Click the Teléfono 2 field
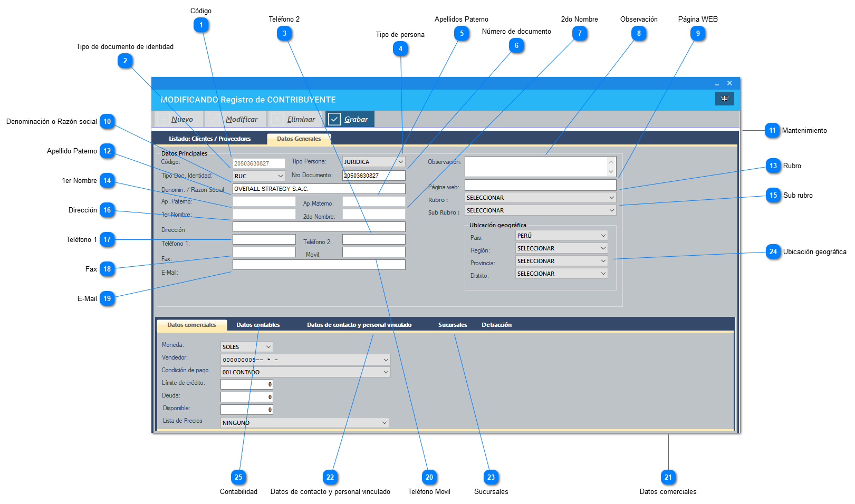 pos(374,239)
